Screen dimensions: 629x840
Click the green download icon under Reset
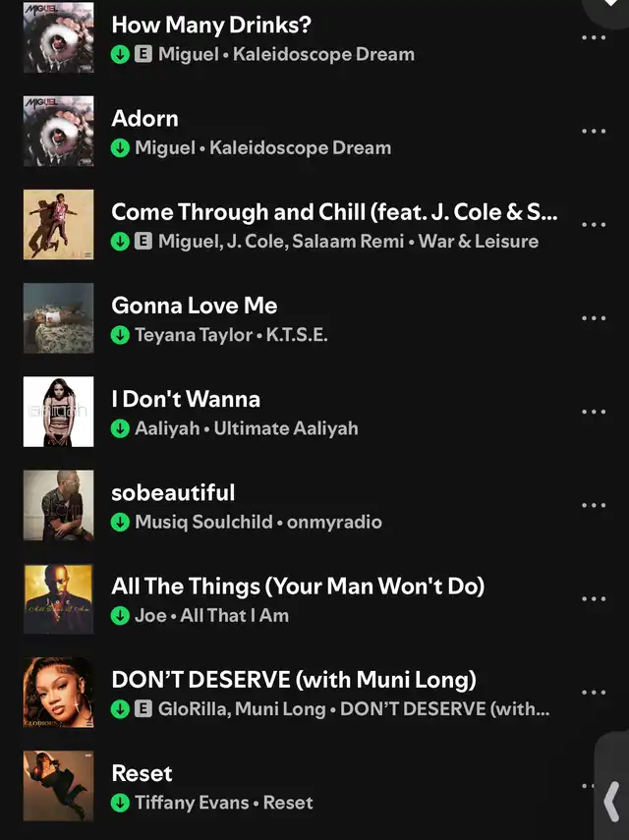(120, 803)
